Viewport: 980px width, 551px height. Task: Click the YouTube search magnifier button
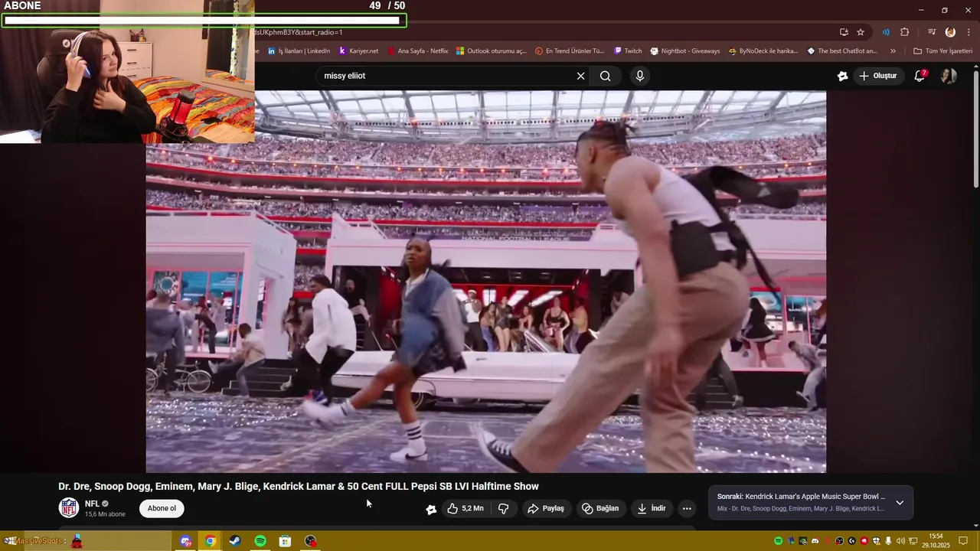pyautogui.click(x=606, y=76)
